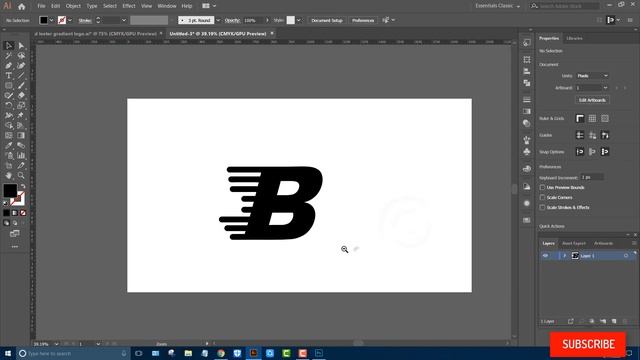Viewport: 640px width, 360px height.
Task: Toggle show guides button
Action: (580, 135)
